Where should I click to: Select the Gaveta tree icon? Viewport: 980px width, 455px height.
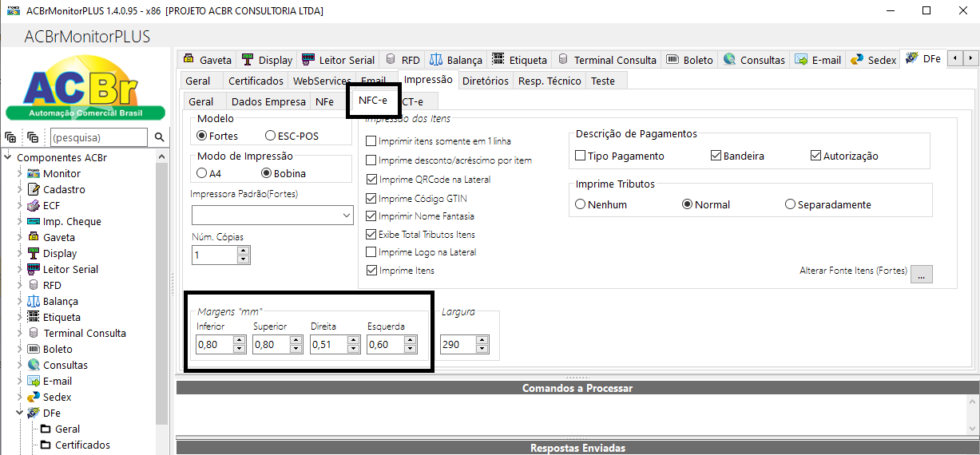[34, 237]
